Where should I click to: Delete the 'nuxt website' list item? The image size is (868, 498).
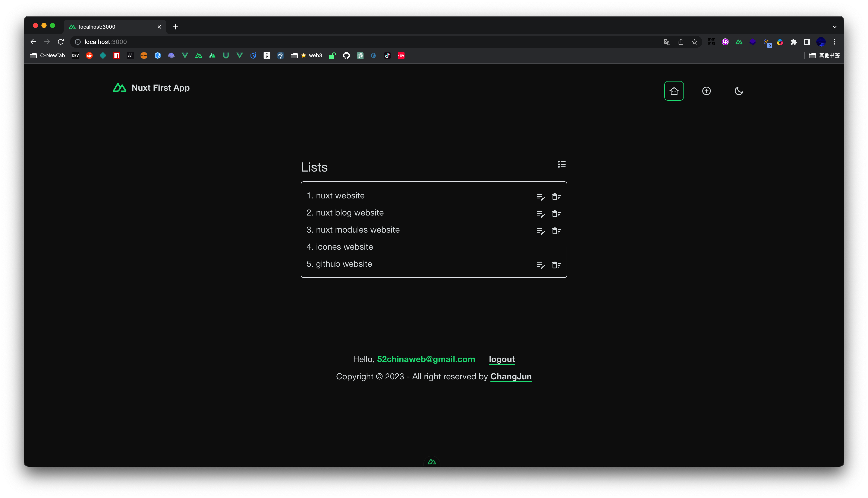point(556,197)
